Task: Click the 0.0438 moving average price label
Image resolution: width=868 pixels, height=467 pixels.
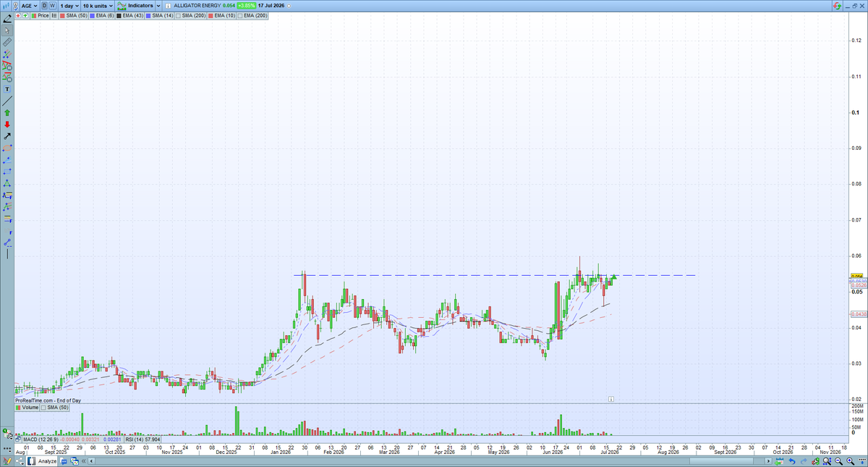Action: coord(858,314)
